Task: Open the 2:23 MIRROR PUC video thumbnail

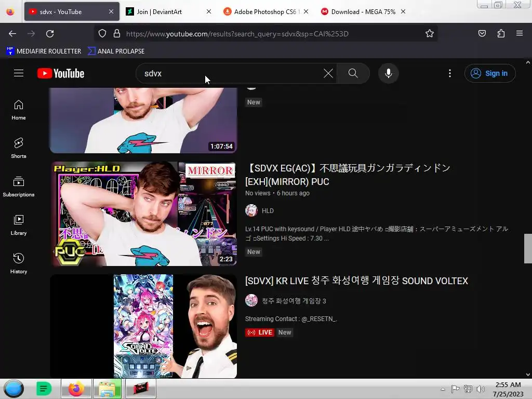Action: point(143,214)
